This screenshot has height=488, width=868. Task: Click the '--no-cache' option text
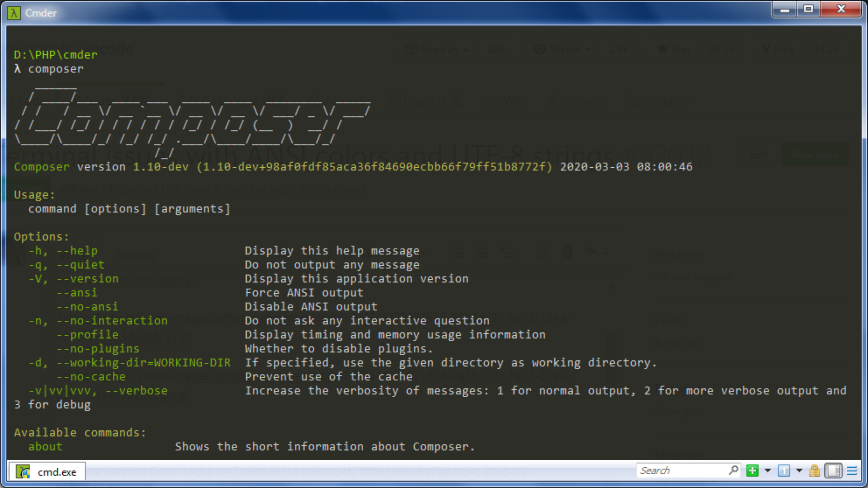point(91,376)
